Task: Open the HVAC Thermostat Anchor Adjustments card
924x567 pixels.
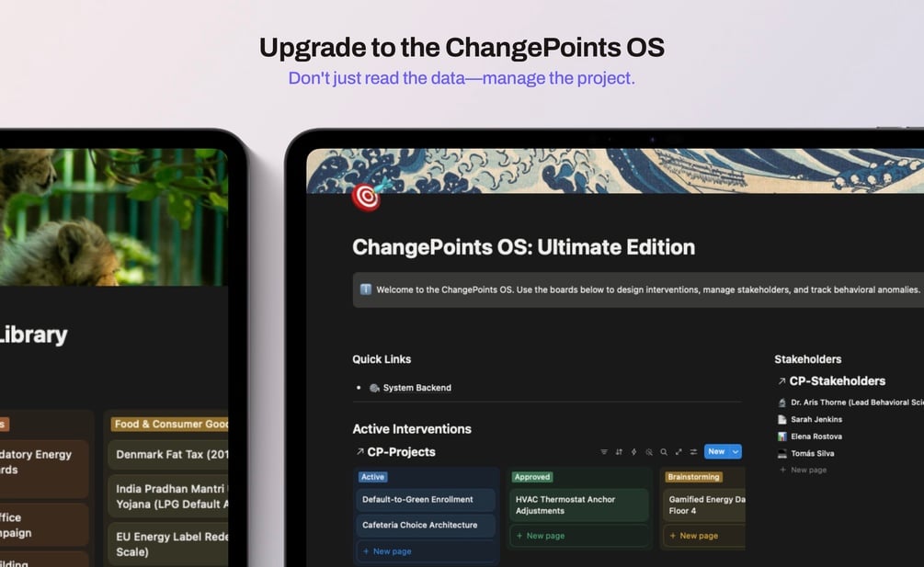Action: pos(579,505)
